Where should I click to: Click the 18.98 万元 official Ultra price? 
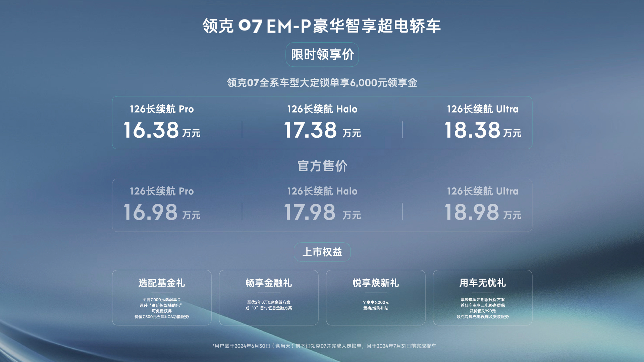tap(483, 212)
